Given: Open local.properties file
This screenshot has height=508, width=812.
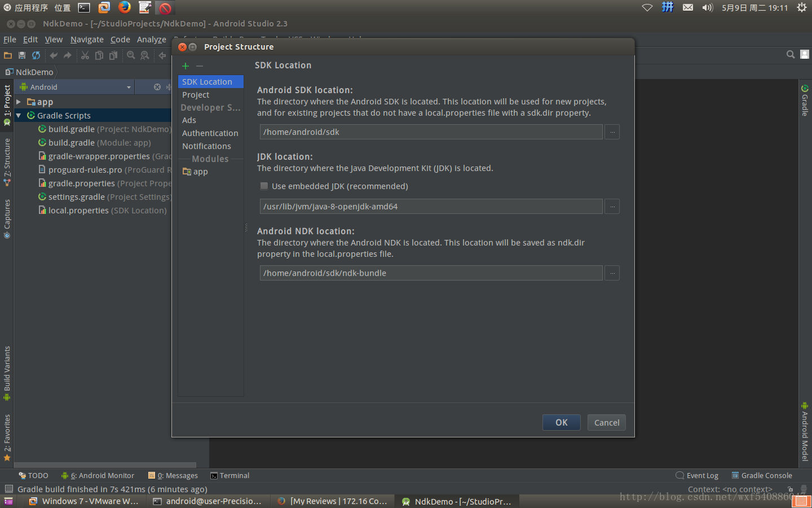Looking at the screenshot, I should [x=102, y=211].
